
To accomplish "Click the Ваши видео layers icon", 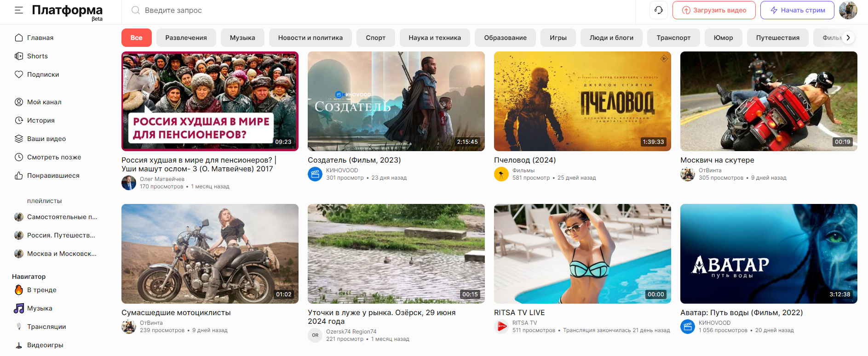I will point(19,139).
